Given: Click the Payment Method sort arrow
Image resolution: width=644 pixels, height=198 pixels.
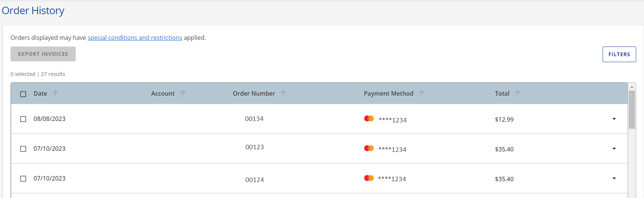Looking at the screenshot, I should [x=421, y=93].
